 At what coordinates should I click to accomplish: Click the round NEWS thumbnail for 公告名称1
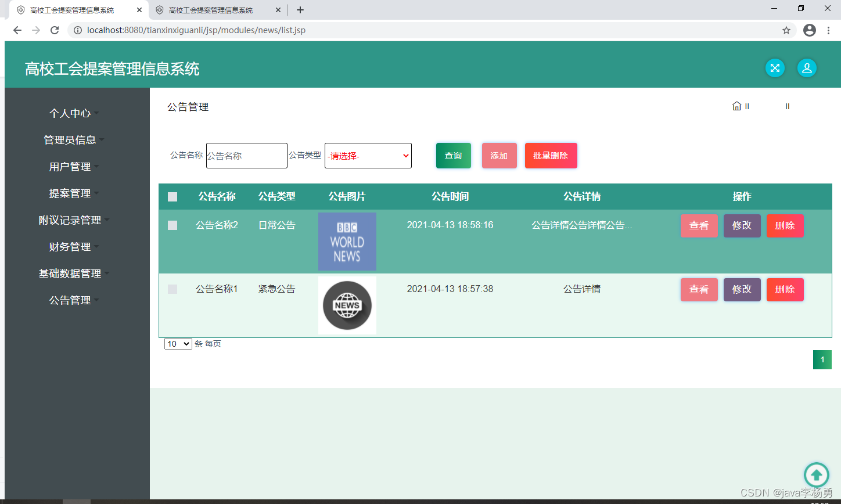pyautogui.click(x=347, y=305)
